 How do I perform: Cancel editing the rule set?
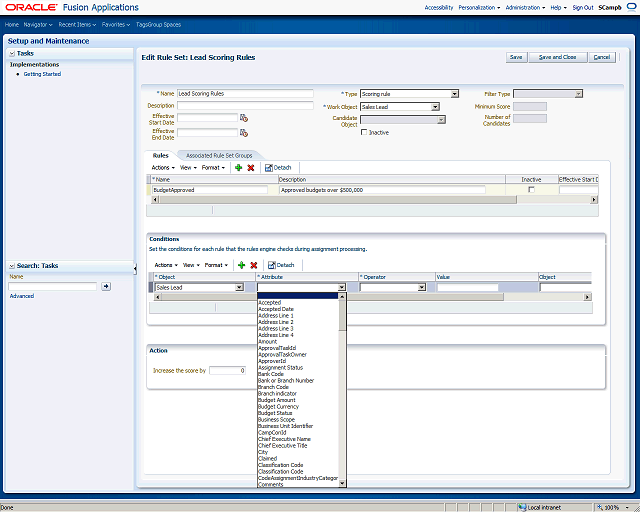(x=602, y=57)
